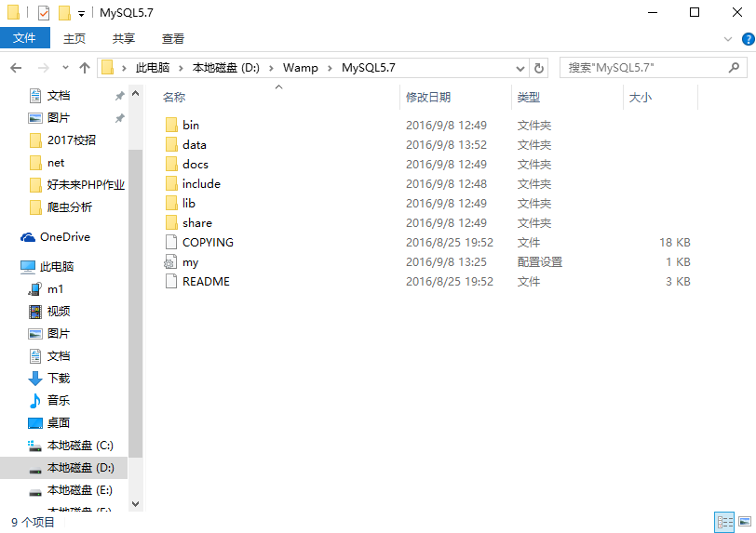This screenshot has width=756, height=533.
Task: Click the Refresh button beside address bar
Action: coord(539,68)
